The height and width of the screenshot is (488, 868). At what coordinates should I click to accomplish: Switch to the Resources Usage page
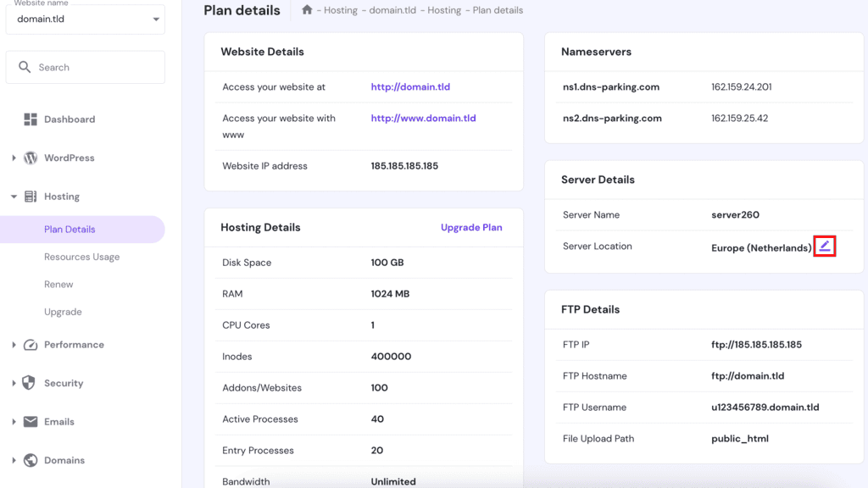pos(81,257)
